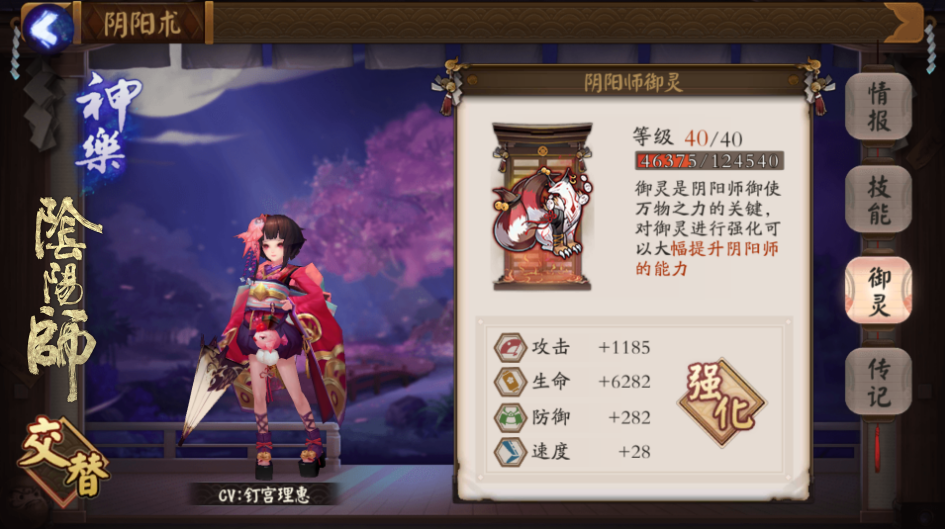Tap the 强化 enhance button

721,401
